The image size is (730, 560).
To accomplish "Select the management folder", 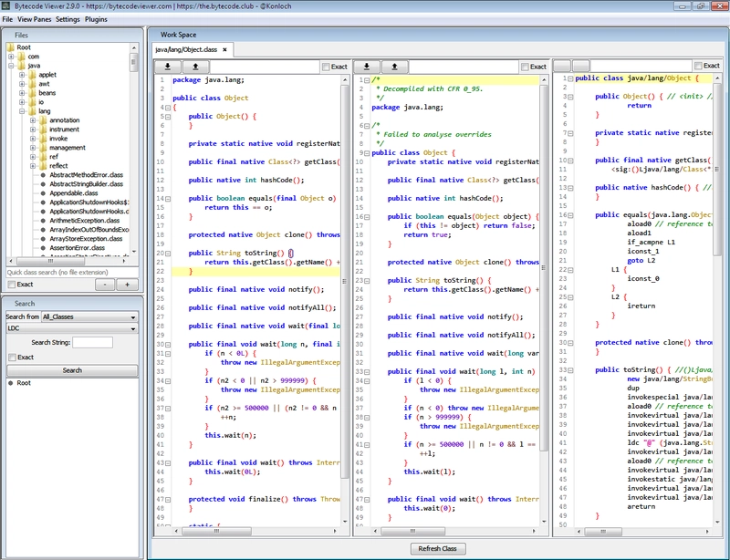I will tap(62, 148).
